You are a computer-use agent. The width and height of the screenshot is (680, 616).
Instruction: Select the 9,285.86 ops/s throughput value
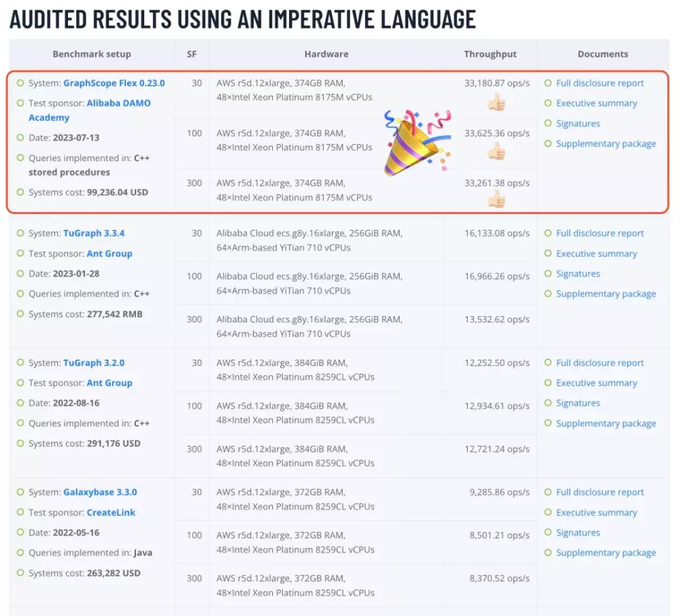[500, 492]
